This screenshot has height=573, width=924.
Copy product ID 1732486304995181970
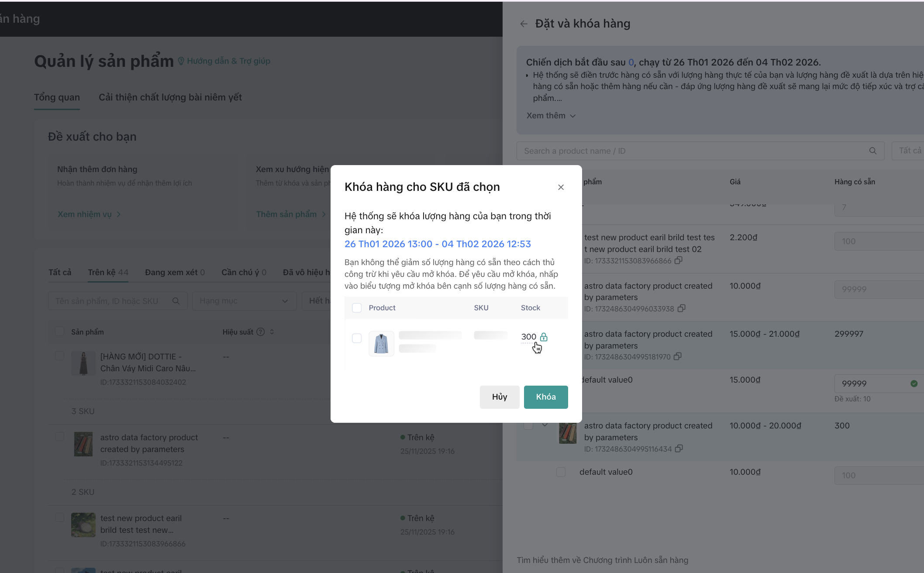(677, 357)
